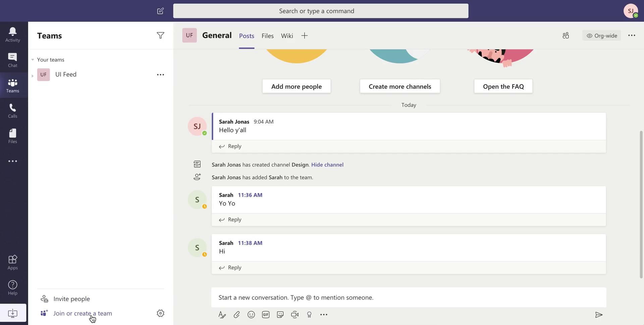The width and height of the screenshot is (644, 325).
Task: Click the Hide channel link
Action: coord(327,165)
